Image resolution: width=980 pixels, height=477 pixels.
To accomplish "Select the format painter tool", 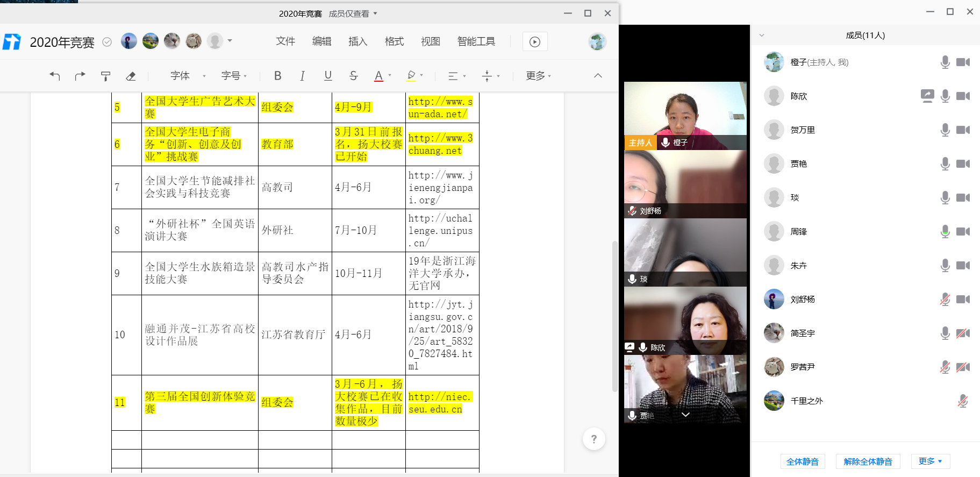I will pyautogui.click(x=105, y=76).
